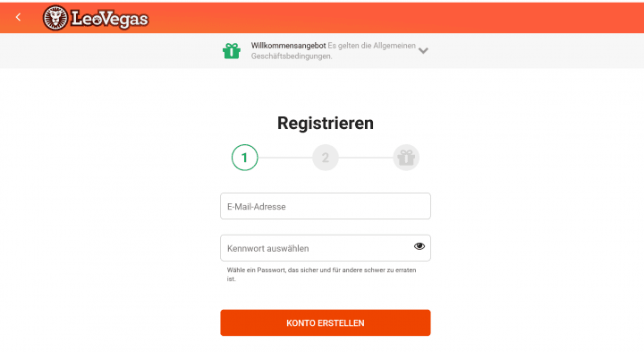Click the lion emblem logo
This screenshot has width=644, height=352.
tap(55, 18)
